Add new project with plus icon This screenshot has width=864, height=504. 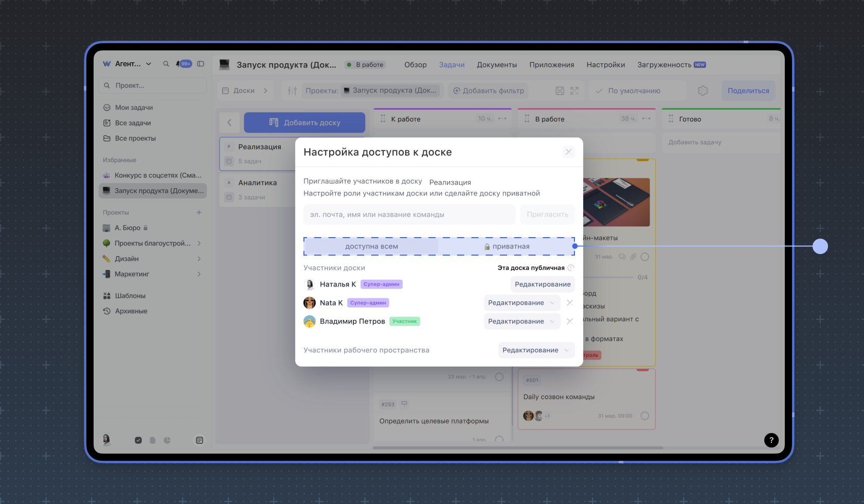[199, 212]
